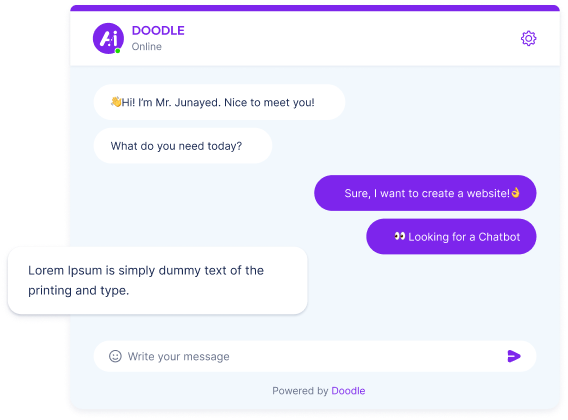Open the Doodle link in footer
This screenshot has width=568, height=420.
[x=348, y=391]
